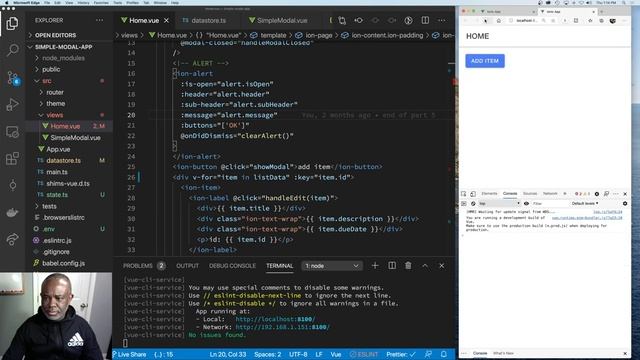Viewport: 640px width, 360px height.
Task: Click the feedback icon in status bar
Action: [x=428, y=354]
